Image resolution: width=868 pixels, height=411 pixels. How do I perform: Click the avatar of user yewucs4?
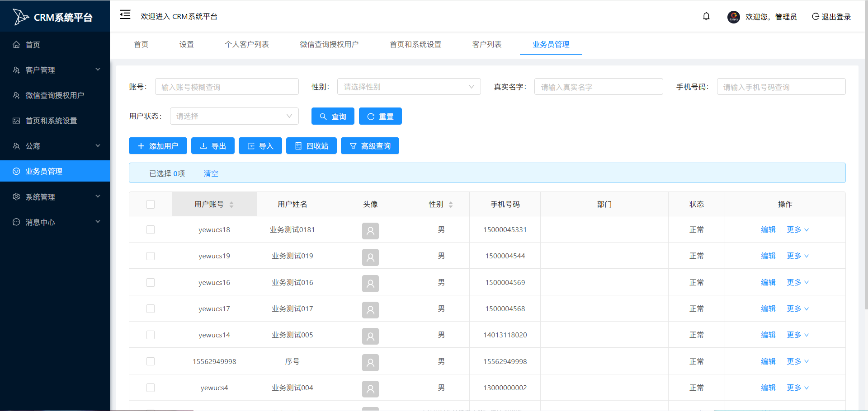[370, 389]
